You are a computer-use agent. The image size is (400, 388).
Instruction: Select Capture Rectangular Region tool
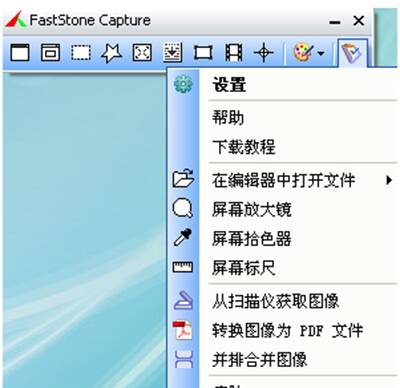click(x=81, y=52)
